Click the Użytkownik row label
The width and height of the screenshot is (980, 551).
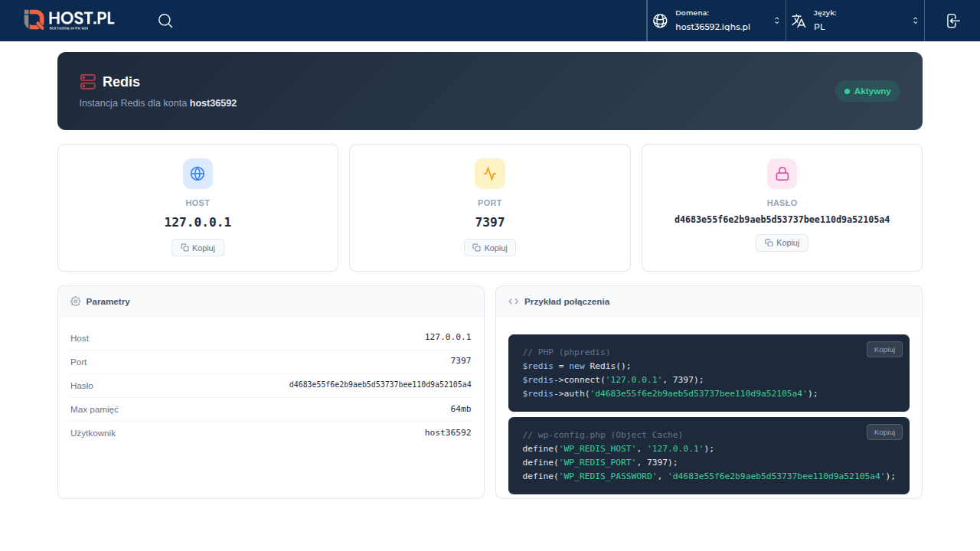point(93,433)
